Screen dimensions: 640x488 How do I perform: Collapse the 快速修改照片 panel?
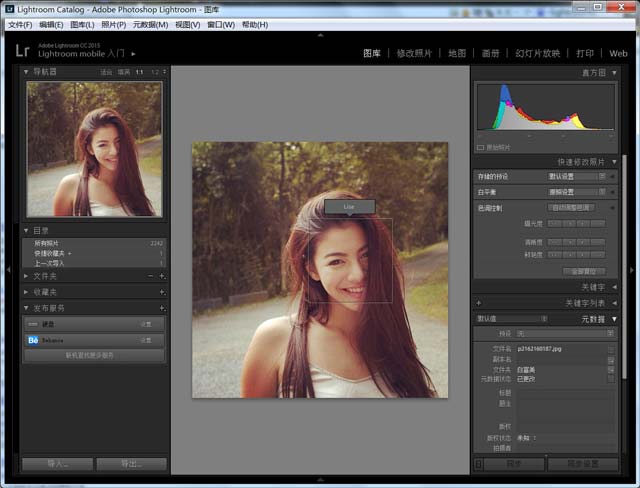point(614,162)
